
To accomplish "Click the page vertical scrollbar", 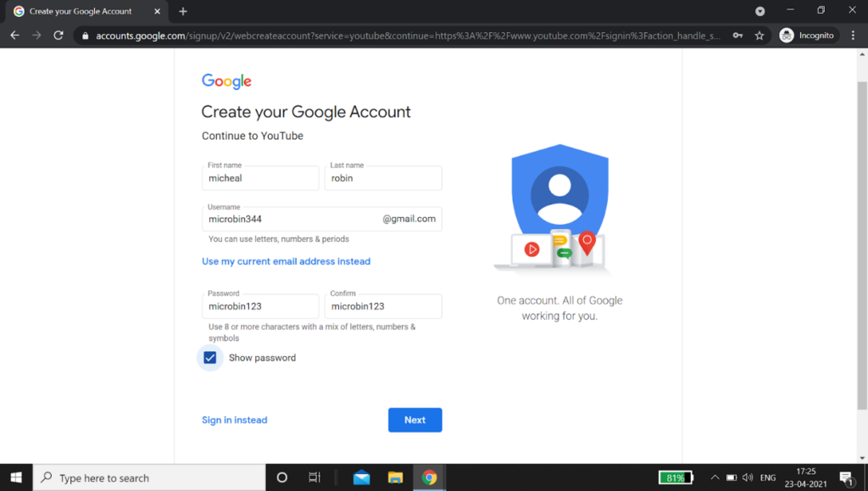I will pyautogui.click(x=862, y=245).
